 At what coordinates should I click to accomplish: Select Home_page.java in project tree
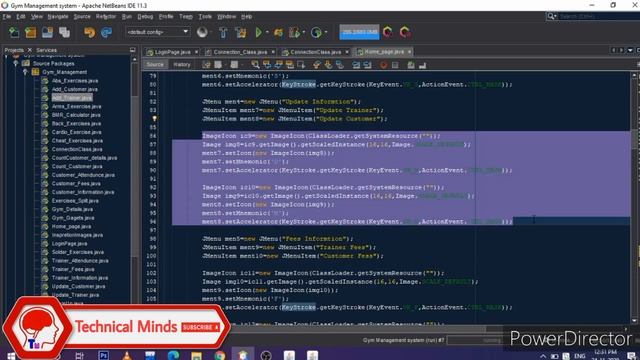pyautogui.click(x=71, y=227)
